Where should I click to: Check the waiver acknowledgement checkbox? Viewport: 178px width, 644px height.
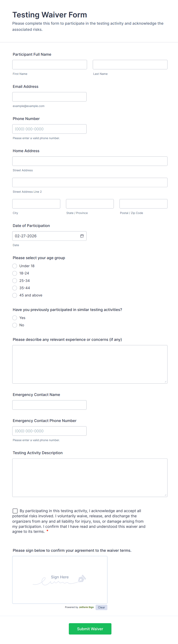click(x=15, y=511)
